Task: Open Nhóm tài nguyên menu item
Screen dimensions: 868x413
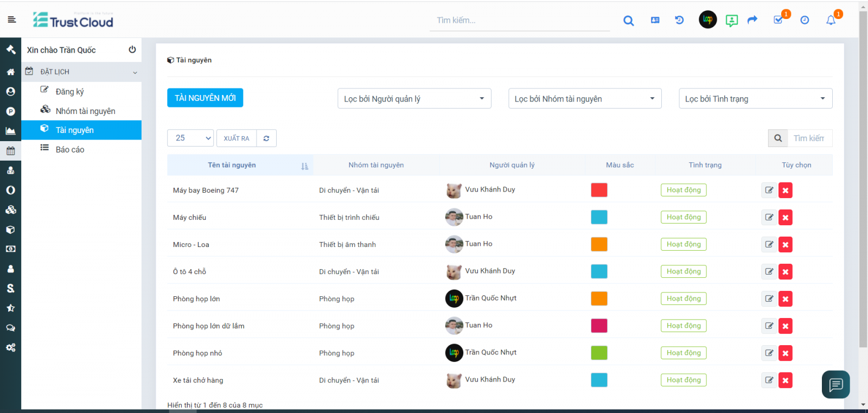Action: pos(85,111)
